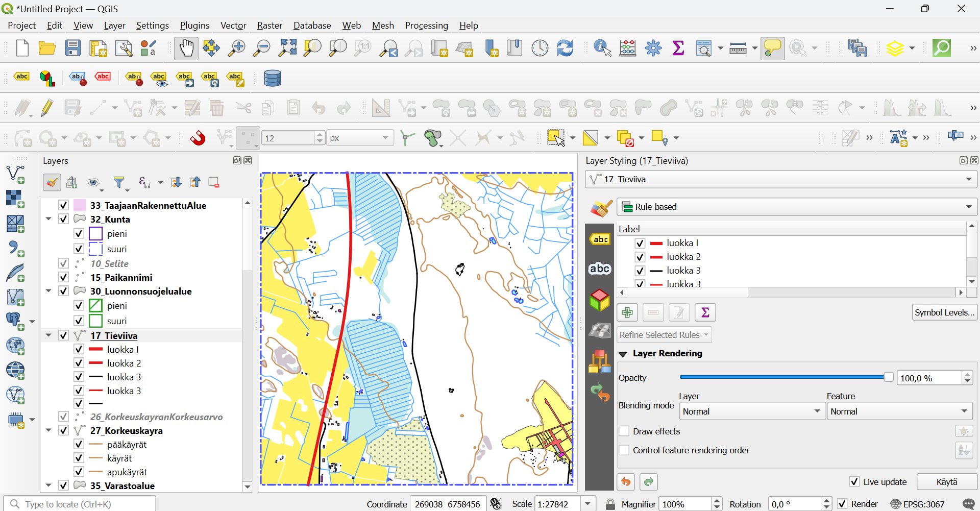Screen dimensions: 980x511
Task: Uncheck luokka I rule in styling list
Action: click(x=640, y=243)
